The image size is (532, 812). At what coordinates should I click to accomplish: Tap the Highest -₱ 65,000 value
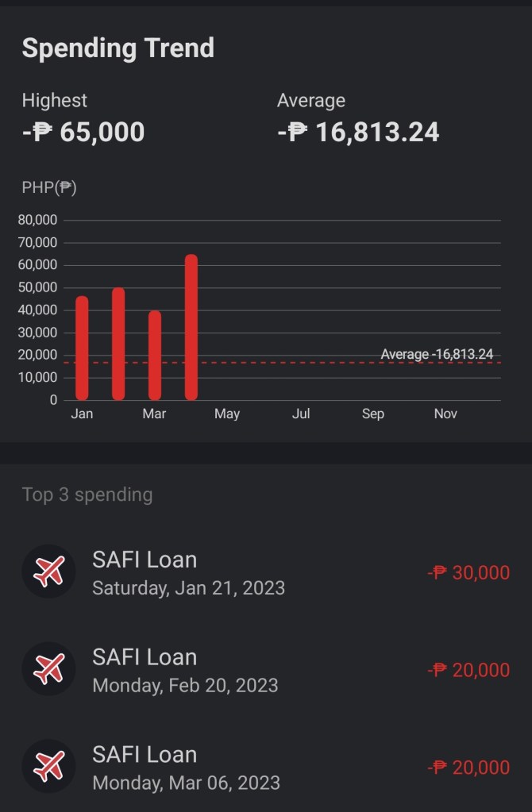tap(83, 132)
